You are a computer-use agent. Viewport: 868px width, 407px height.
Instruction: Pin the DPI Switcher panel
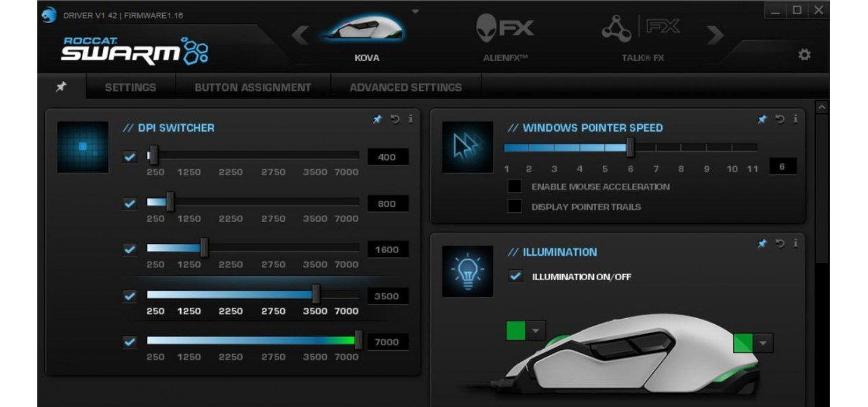click(x=377, y=119)
